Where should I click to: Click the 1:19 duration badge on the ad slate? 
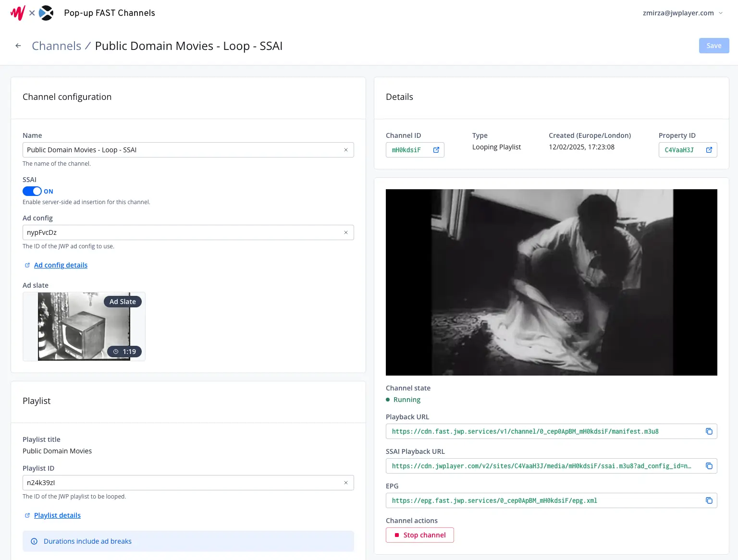pyautogui.click(x=124, y=352)
